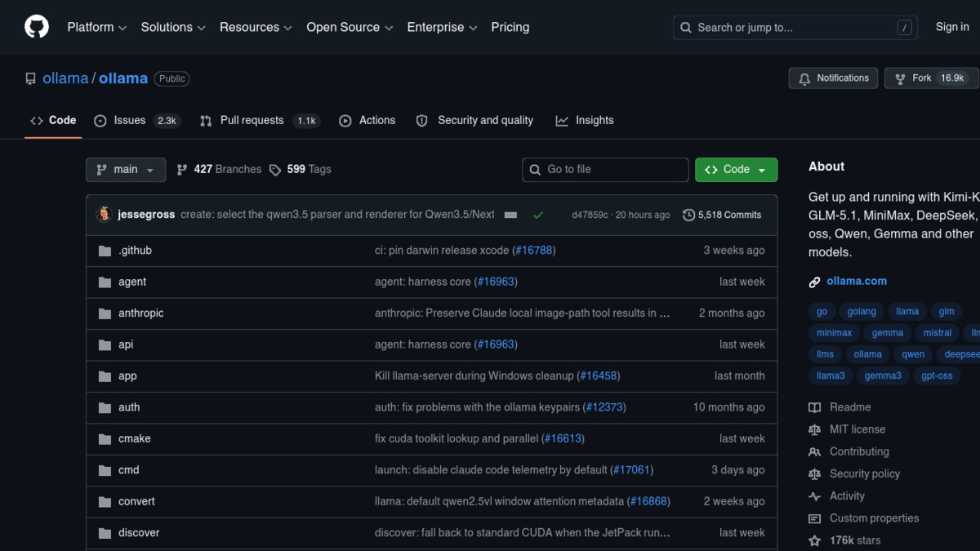Open the MIT license link

click(x=857, y=429)
